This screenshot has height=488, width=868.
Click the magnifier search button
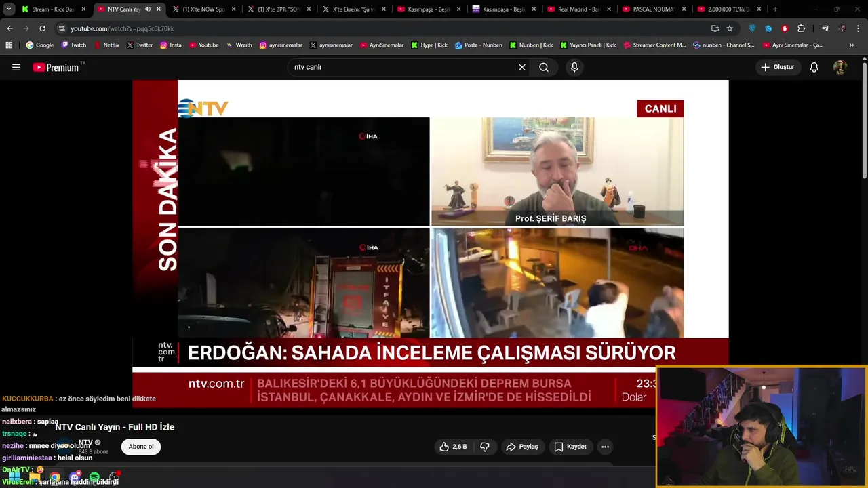click(544, 67)
